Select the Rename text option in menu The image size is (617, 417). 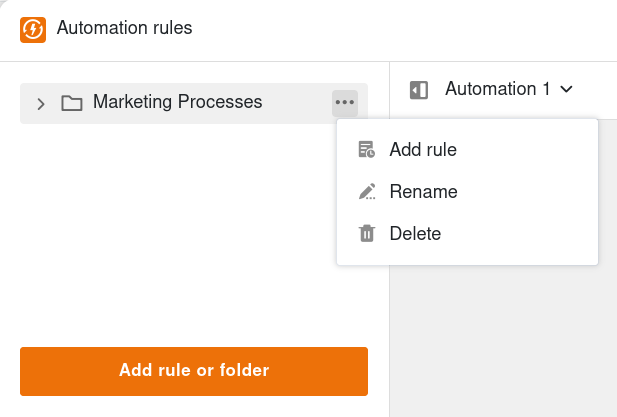pos(423,192)
